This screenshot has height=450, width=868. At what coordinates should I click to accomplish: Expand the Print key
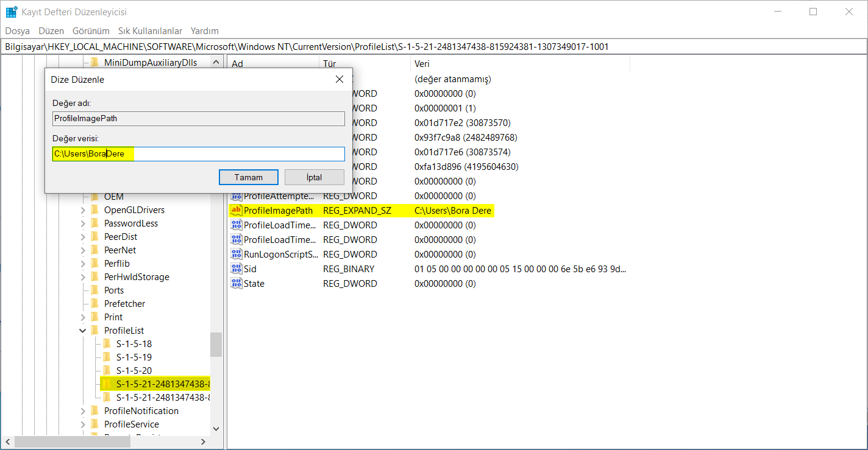(x=83, y=317)
